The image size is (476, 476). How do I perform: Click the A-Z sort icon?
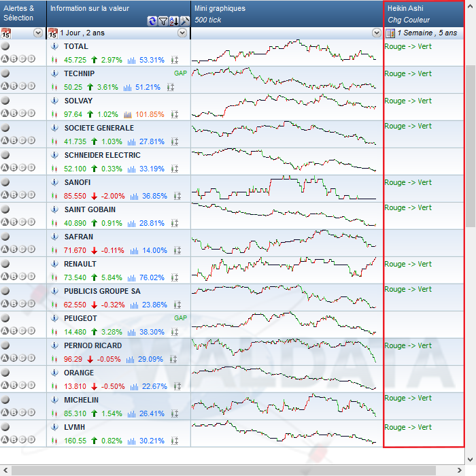pyautogui.click(x=174, y=21)
